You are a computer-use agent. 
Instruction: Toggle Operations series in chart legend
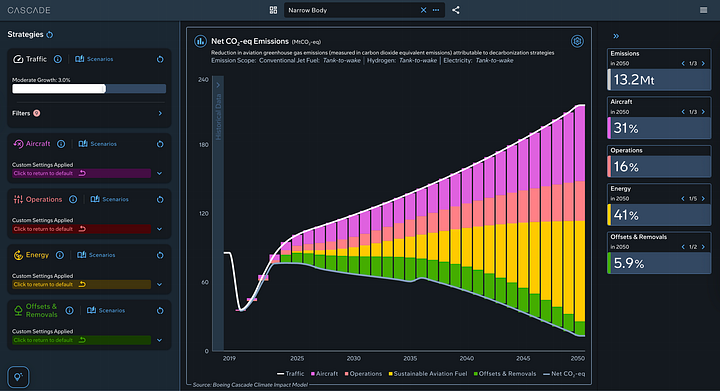point(363,374)
